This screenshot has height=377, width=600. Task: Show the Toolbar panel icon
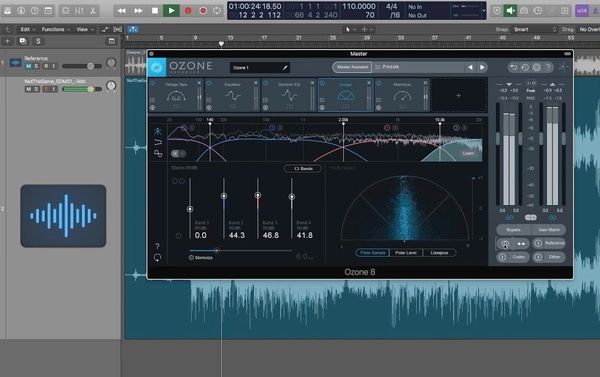pyautogui.click(x=49, y=11)
